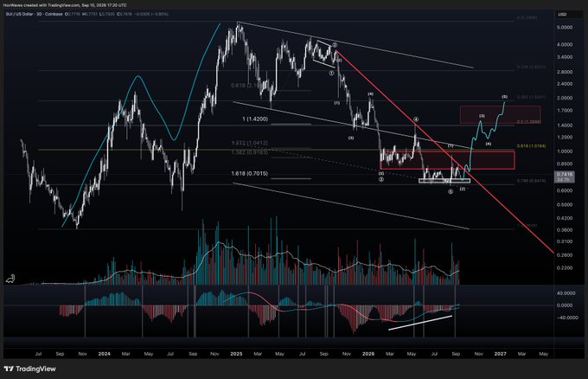This screenshot has height=379, width=588.
Task: Click the SUI / US Dollar symbol title
Action: pos(21,14)
